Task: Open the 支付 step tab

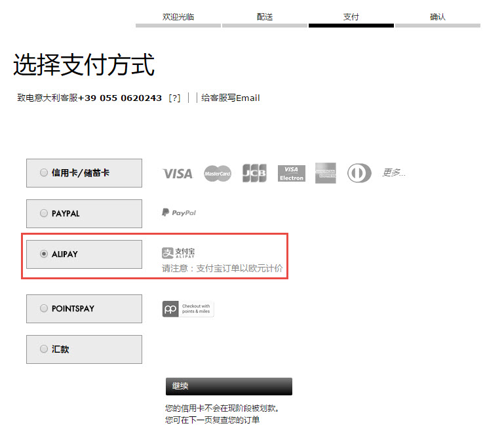Action: [x=351, y=19]
